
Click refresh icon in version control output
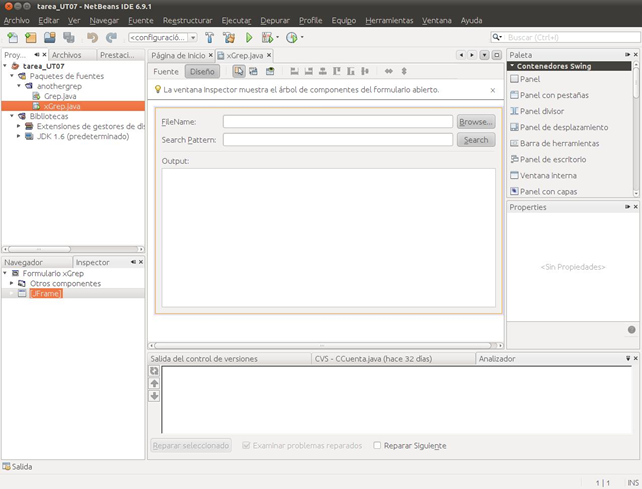tap(154, 371)
